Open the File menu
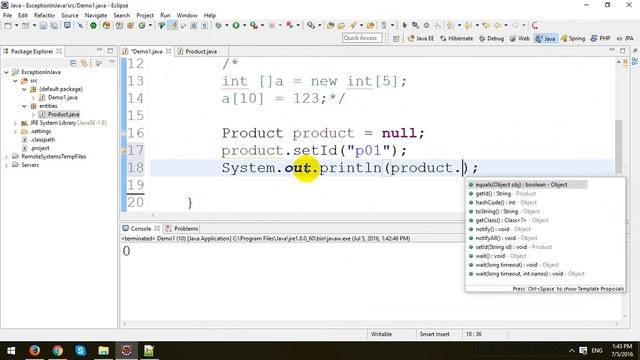This screenshot has width=640, height=360. click(7, 16)
